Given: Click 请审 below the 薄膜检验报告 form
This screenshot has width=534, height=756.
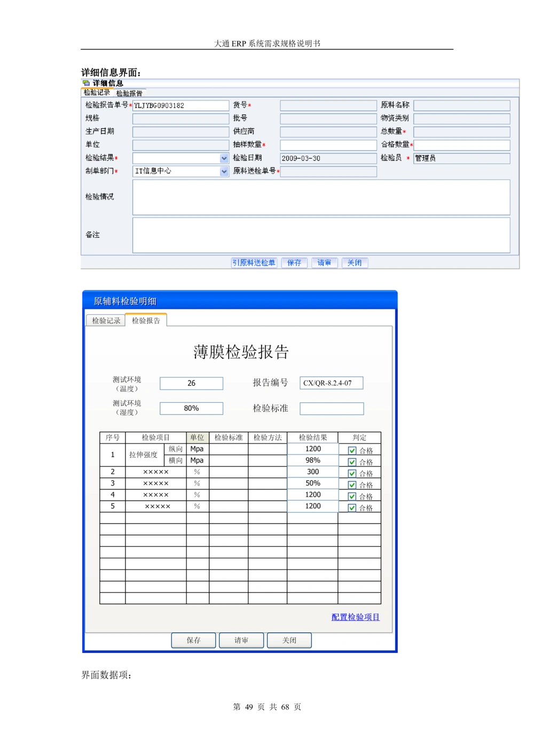Looking at the screenshot, I should 241,640.
